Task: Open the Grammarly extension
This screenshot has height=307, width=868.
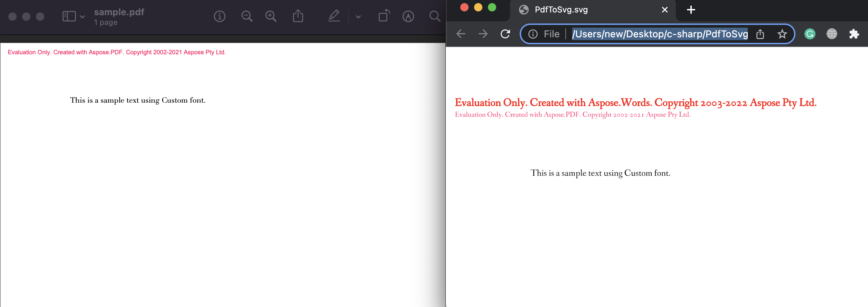Action: 810,34
